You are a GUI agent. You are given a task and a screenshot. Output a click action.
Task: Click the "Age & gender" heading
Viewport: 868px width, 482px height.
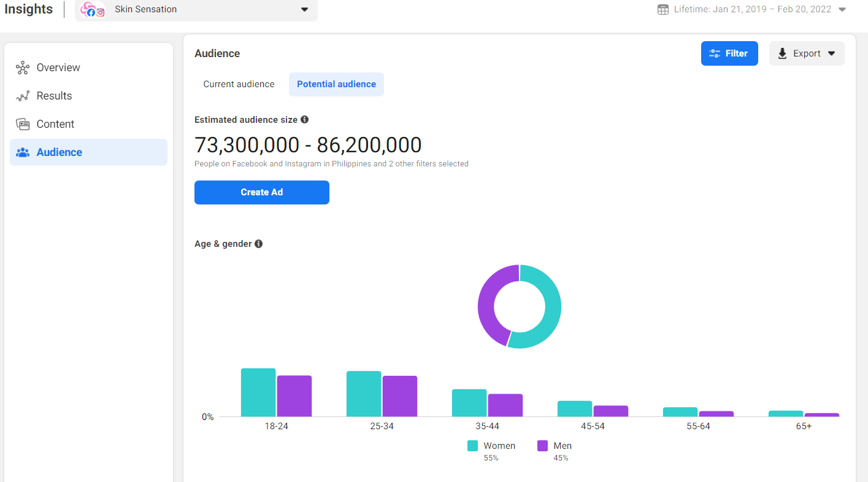point(223,244)
